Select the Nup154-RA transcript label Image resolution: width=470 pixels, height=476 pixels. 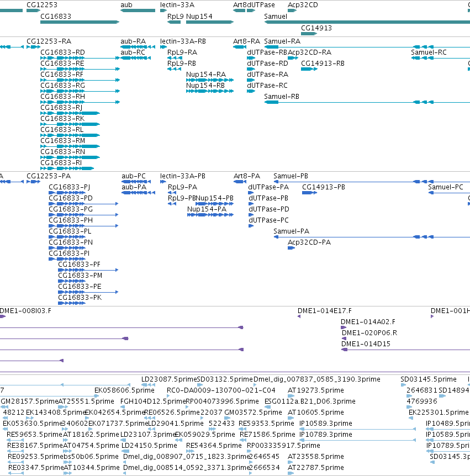click(x=206, y=75)
